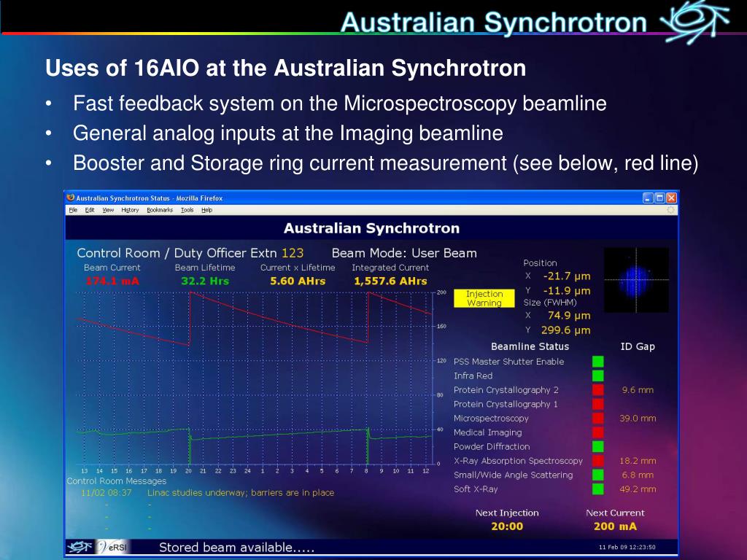Click the Stored beam available status text
Screen dimensions: 747x560
[x=237, y=547]
